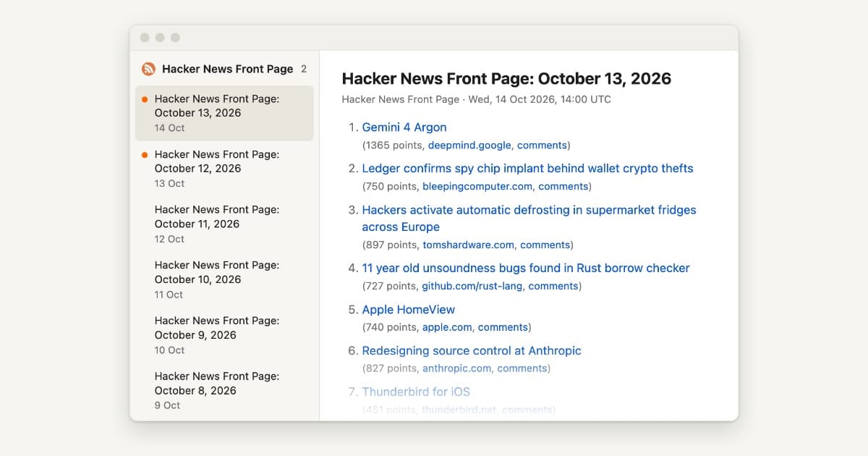Click the orange RSS feed icon
Image resolution: width=868 pixels, height=456 pixels.
click(148, 69)
